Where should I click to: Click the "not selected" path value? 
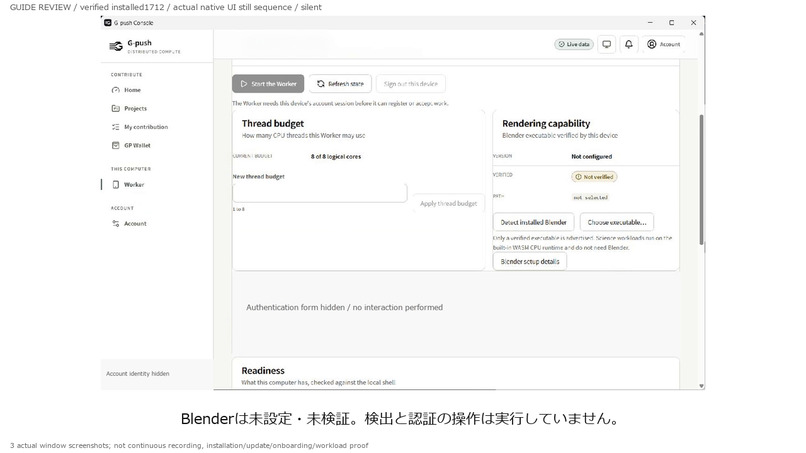(x=590, y=197)
